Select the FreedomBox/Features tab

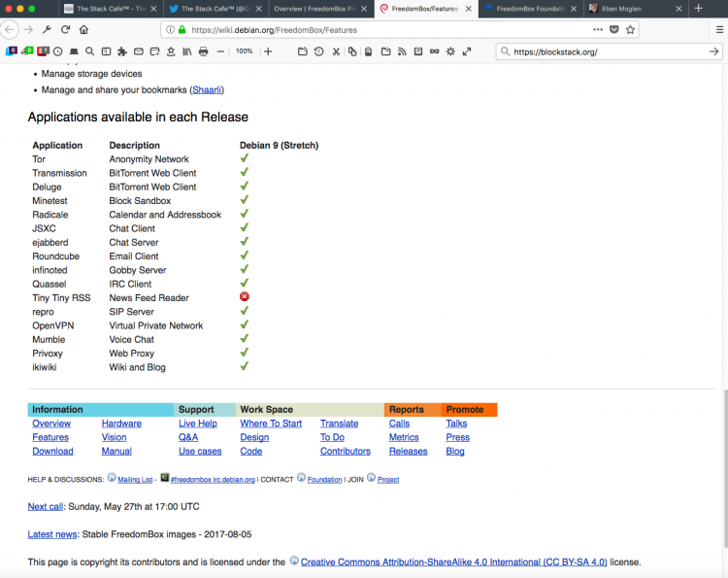click(x=426, y=9)
